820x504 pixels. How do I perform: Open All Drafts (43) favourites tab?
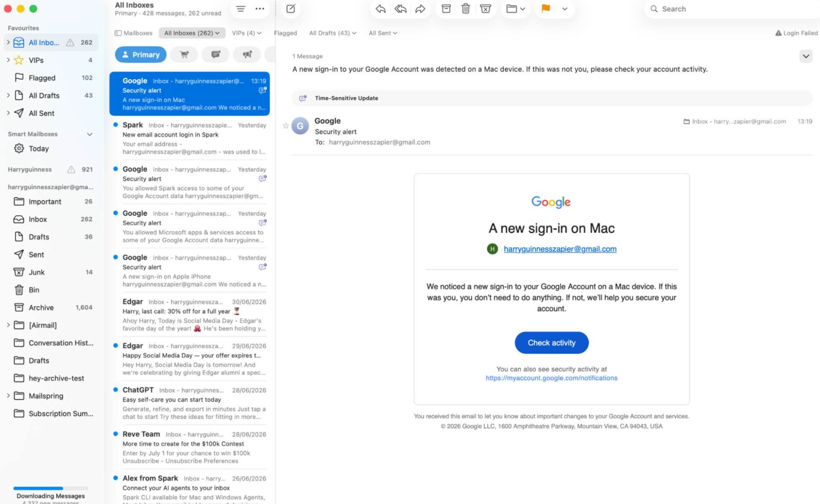click(x=332, y=33)
